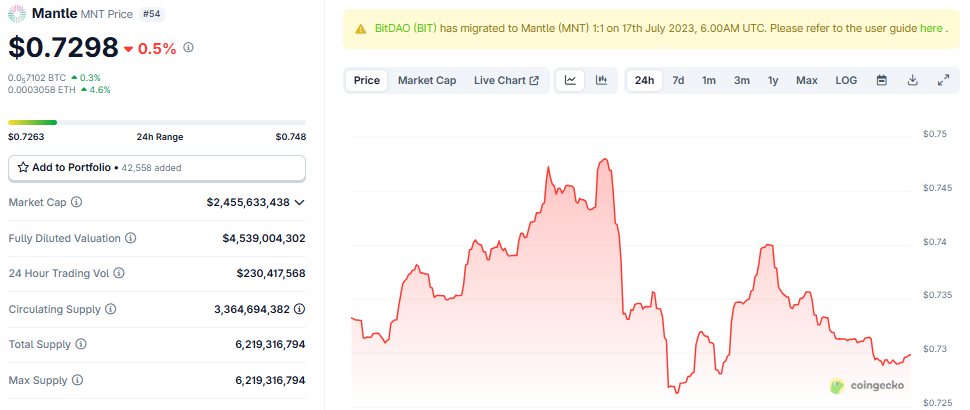Click the info icon beside Fully Diluted Valuation

click(x=131, y=238)
